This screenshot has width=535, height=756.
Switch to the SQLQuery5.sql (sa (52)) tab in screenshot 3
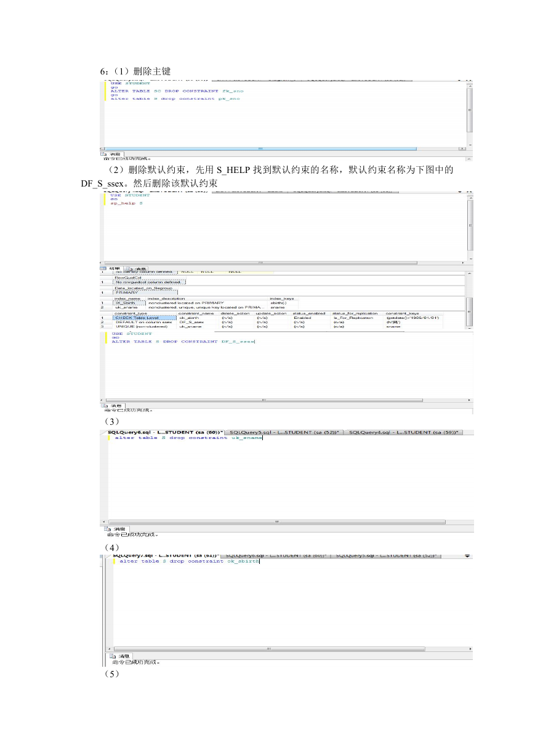(x=284, y=433)
